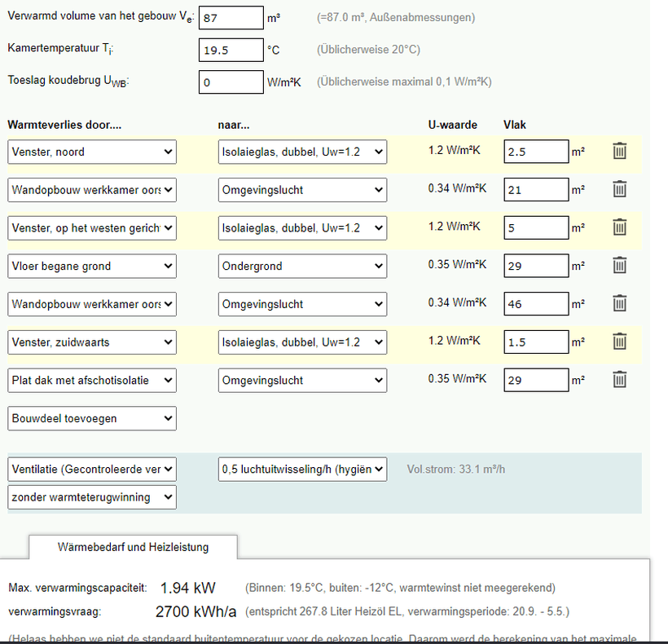
Task: Open the zonder warmteterugwinning dropdown
Action: click(92, 497)
